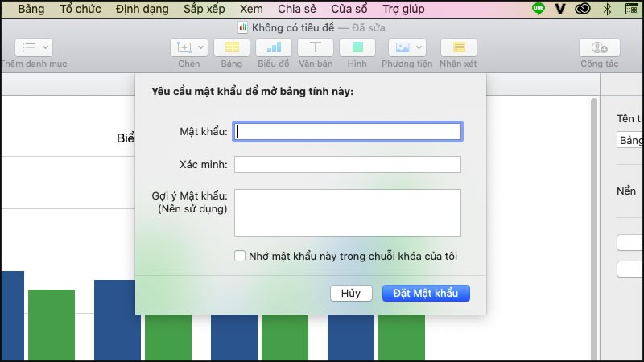The image size is (644, 362).
Task: Add a table with Bảng icon
Action: (x=232, y=47)
